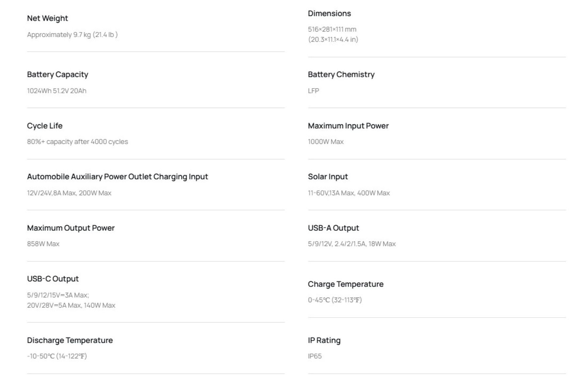Image resolution: width=588 pixels, height=380 pixels.
Task: Click Automobile Auxiliary Power Outlet Charging Input heading
Action: pos(117,177)
